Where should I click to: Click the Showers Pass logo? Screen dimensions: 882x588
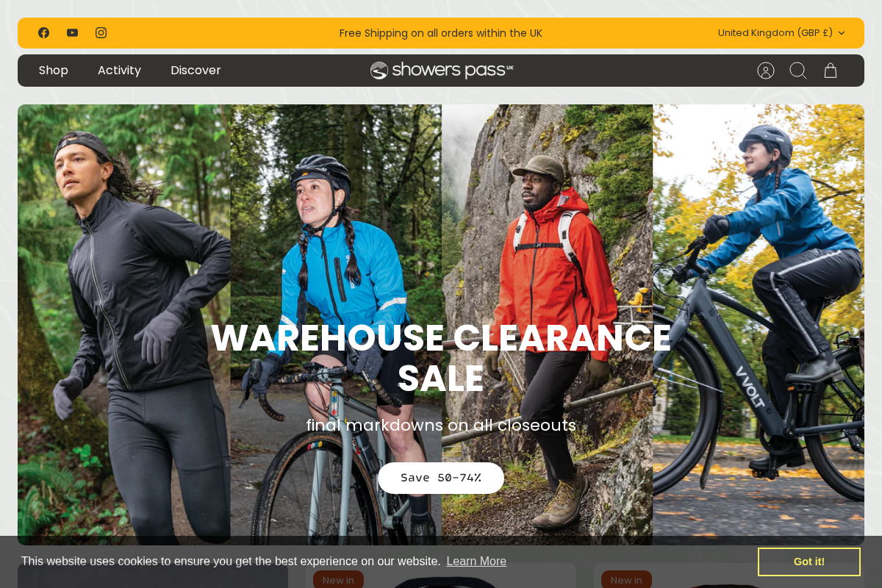[442, 71]
